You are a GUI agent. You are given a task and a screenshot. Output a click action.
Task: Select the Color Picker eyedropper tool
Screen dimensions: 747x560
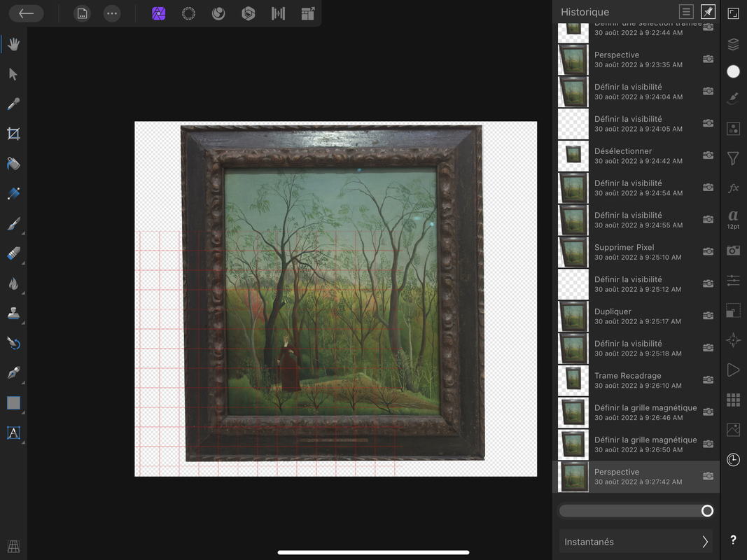tap(13, 104)
